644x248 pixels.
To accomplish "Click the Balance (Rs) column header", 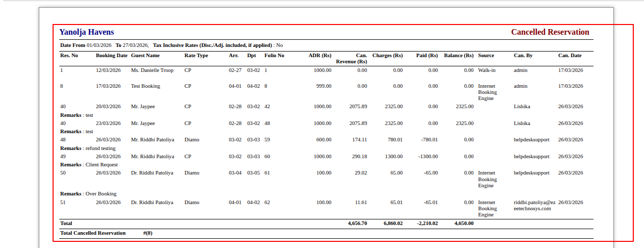I will (459, 55).
